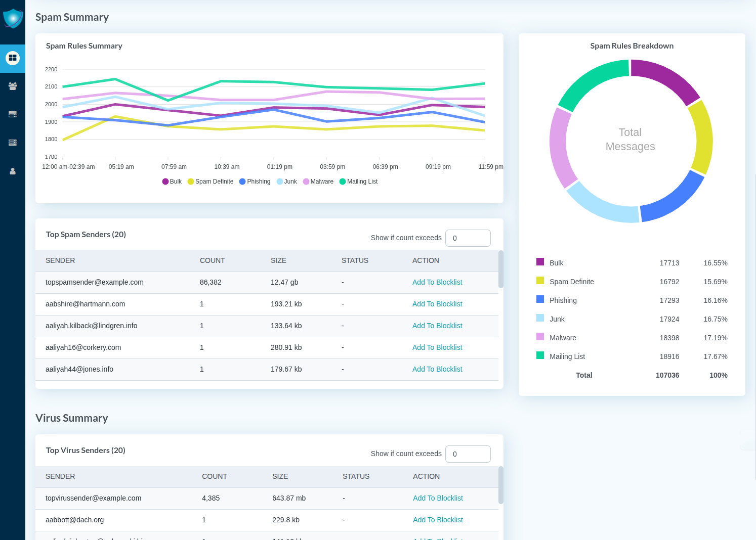Click the shield logo in the sidebar

coord(13,18)
